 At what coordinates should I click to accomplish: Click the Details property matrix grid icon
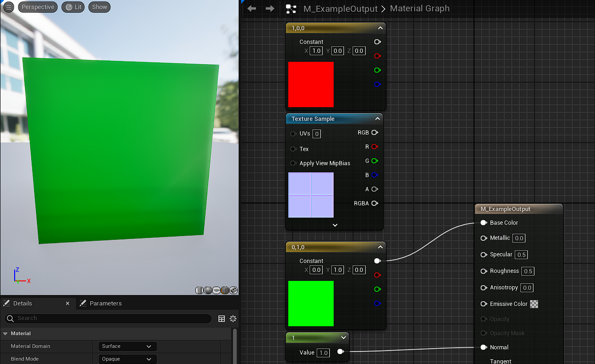click(x=221, y=319)
